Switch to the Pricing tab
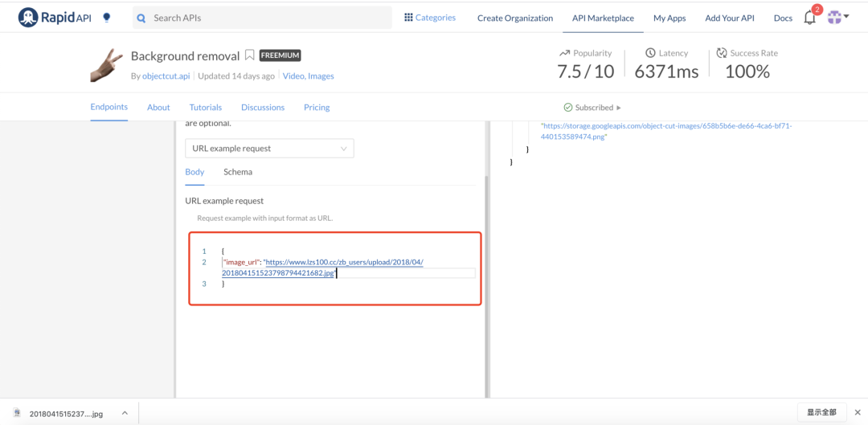Screen dimensions: 868x425 click(317, 108)
